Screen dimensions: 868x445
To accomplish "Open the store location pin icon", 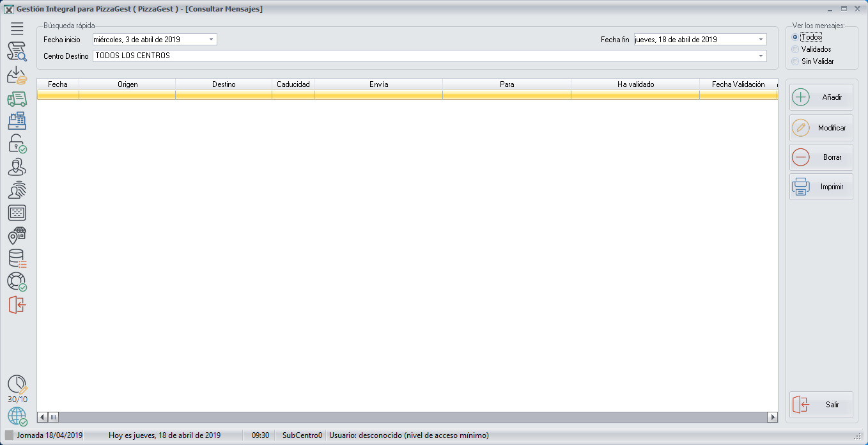I will [17, 236].
